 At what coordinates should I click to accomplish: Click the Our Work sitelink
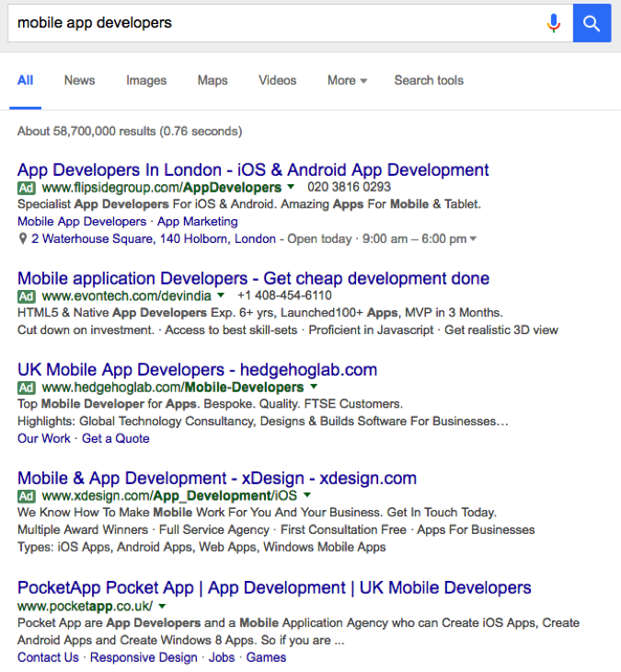point(43,438)
